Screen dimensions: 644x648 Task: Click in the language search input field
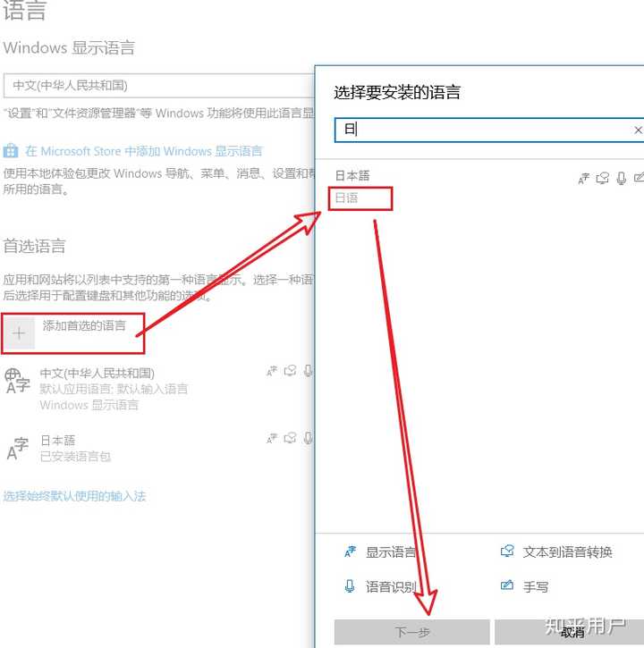[484, 130]
